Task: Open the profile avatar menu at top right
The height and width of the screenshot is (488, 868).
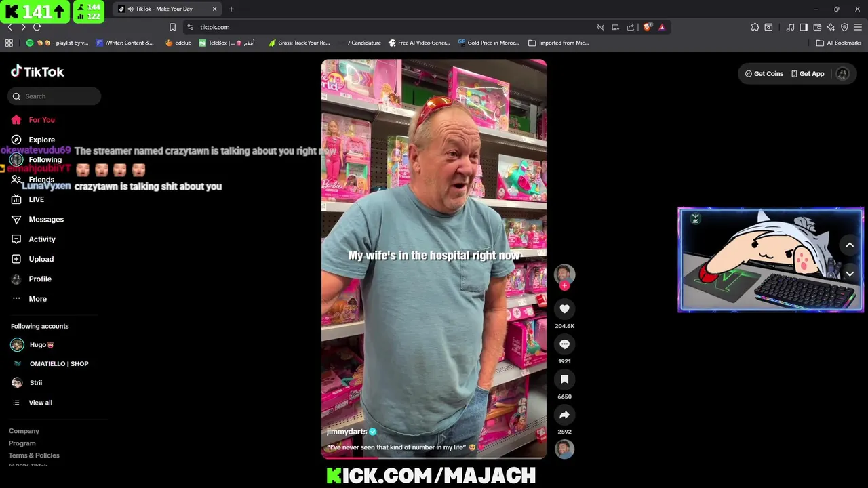Action: coord(842,74)
